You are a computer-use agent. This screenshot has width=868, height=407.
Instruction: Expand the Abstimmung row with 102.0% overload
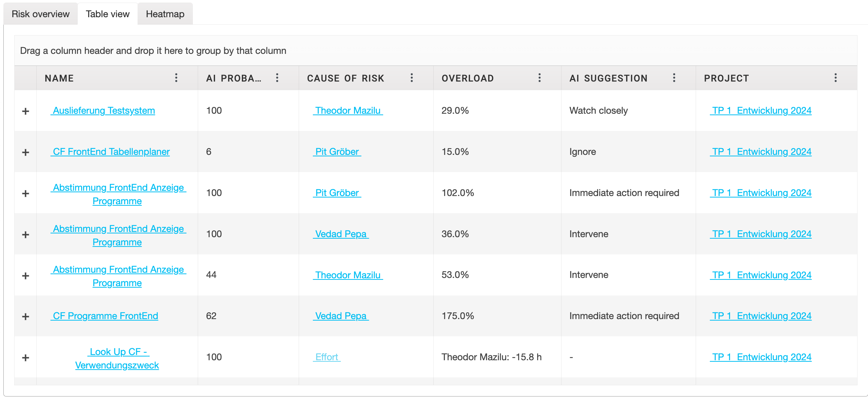tap(25, 193)
